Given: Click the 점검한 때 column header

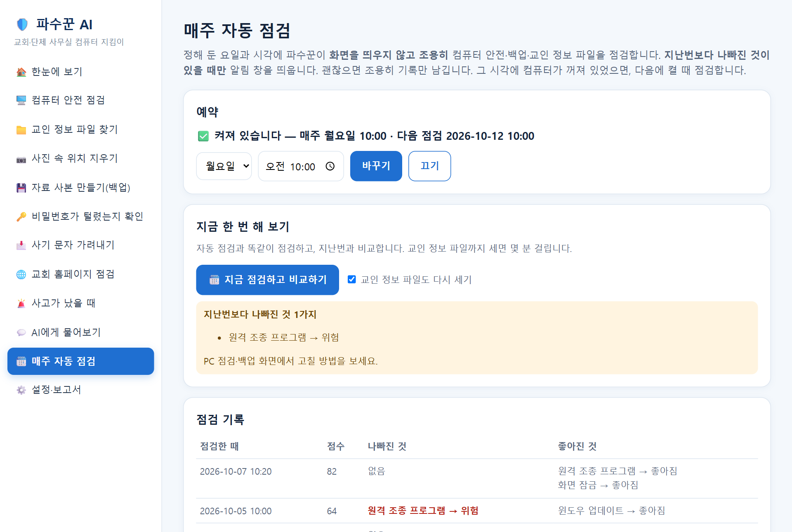Looking at the screenshot, I should (219, 446).
